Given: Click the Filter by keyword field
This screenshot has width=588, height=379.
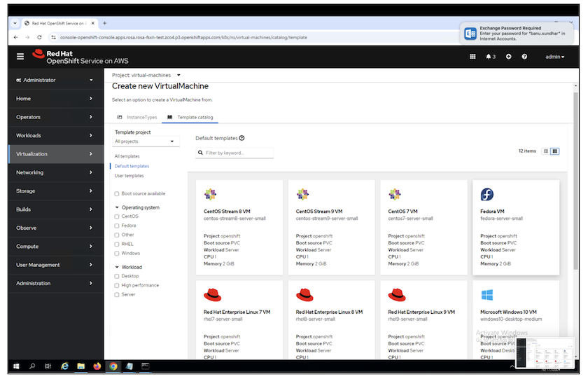Looking at the screenshot, I should [x=234, y=153].
